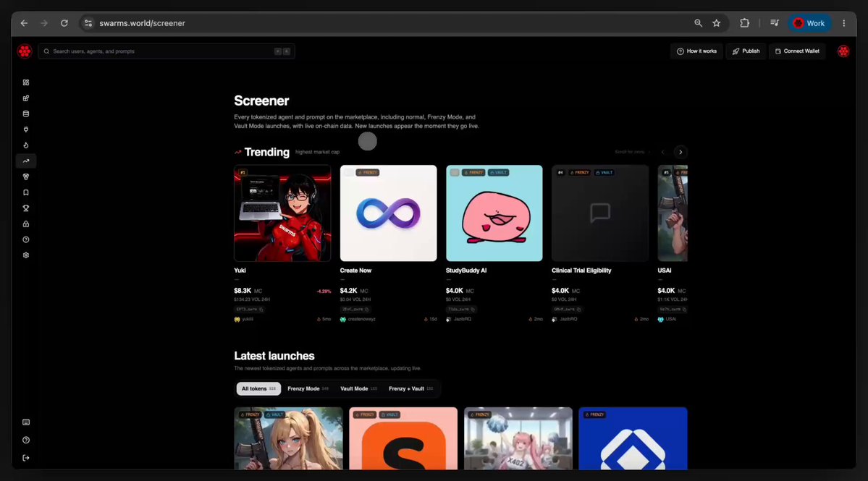The height and width of the screenshot is (481, 868).
Task: Open the StudyBuddy AI card image
Action: pyautogui.click(x=494, y=213)
